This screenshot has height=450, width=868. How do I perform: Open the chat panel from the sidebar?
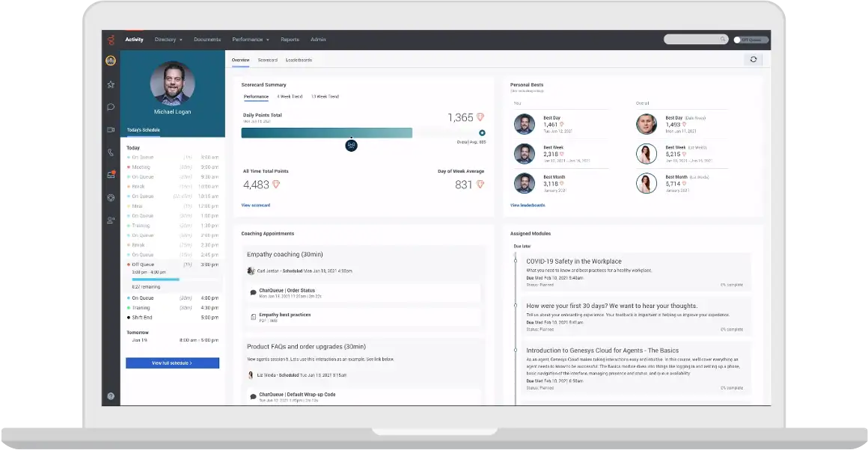[x=111, y=106]
